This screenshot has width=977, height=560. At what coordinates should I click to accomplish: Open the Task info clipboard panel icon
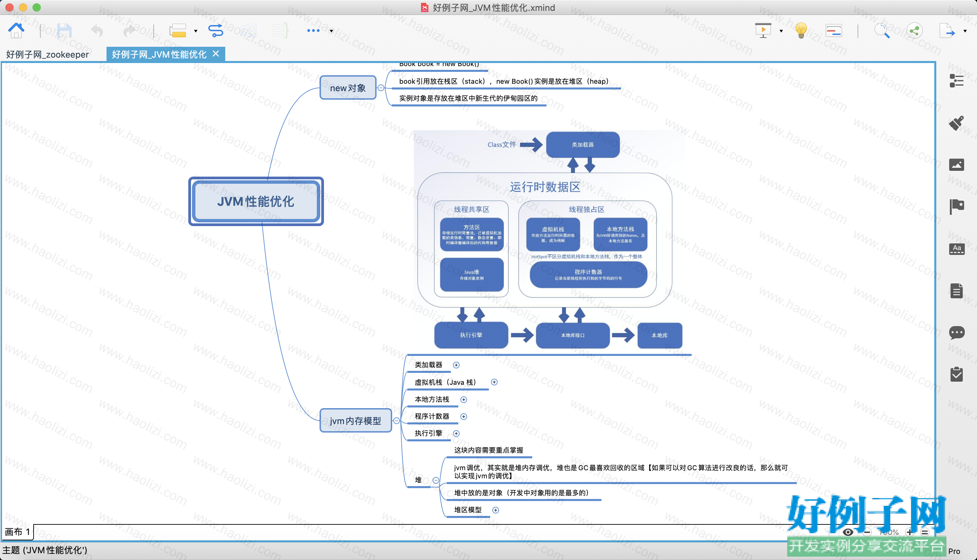(957, 374)
